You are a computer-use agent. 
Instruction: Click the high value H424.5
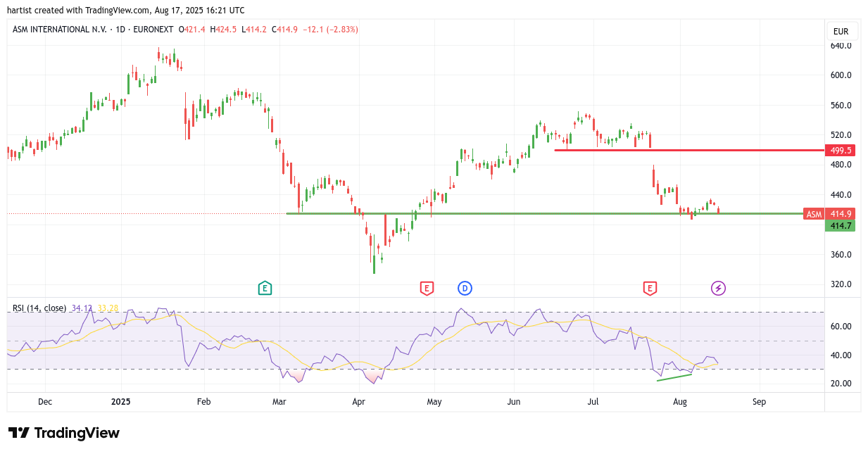(x=223, y=30)
